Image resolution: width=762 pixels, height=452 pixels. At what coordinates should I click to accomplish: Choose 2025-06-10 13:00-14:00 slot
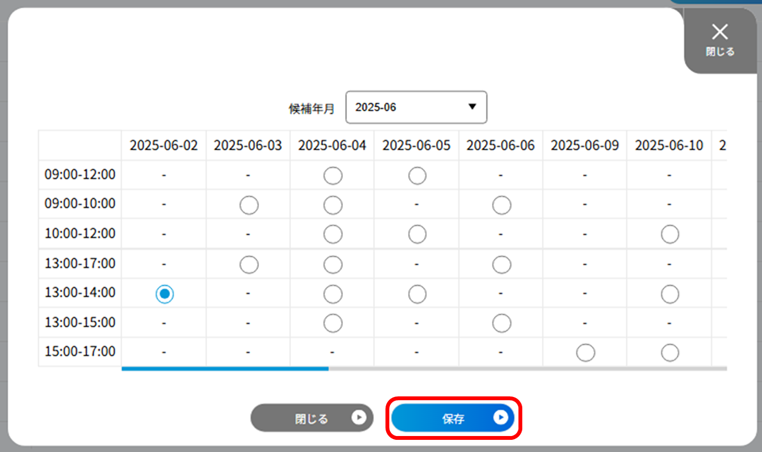point(670,294)
